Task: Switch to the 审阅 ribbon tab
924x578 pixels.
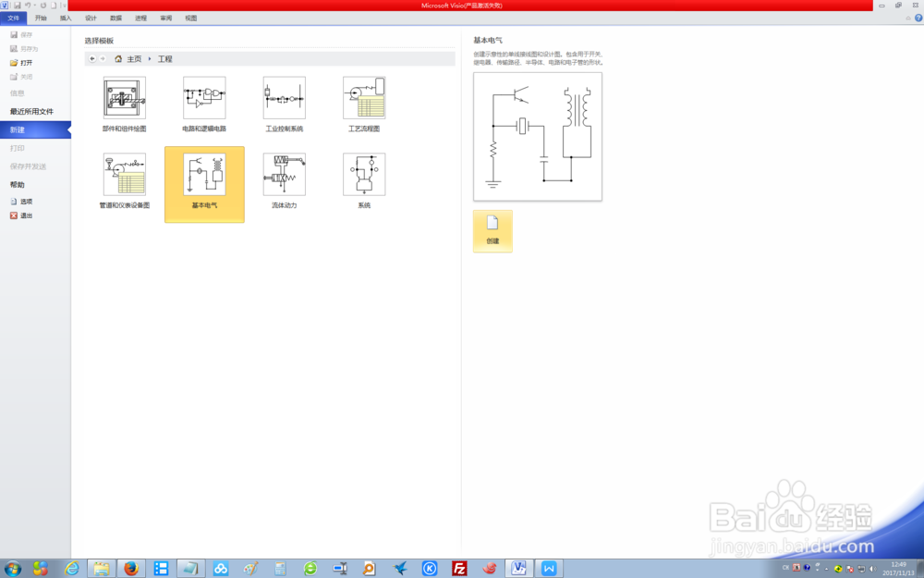Action: (166, 18)
